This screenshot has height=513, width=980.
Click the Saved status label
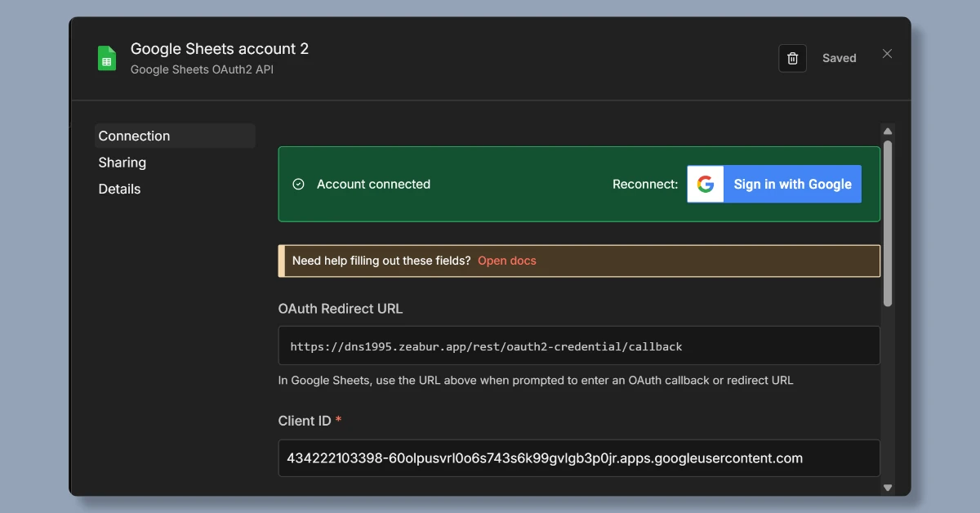tap(840, 58)
